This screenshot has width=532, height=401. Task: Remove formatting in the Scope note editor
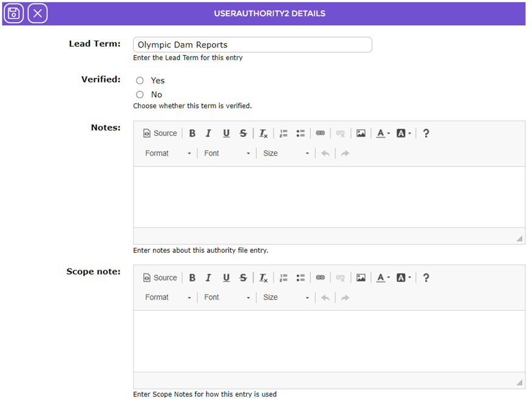(x=264, y=278)
